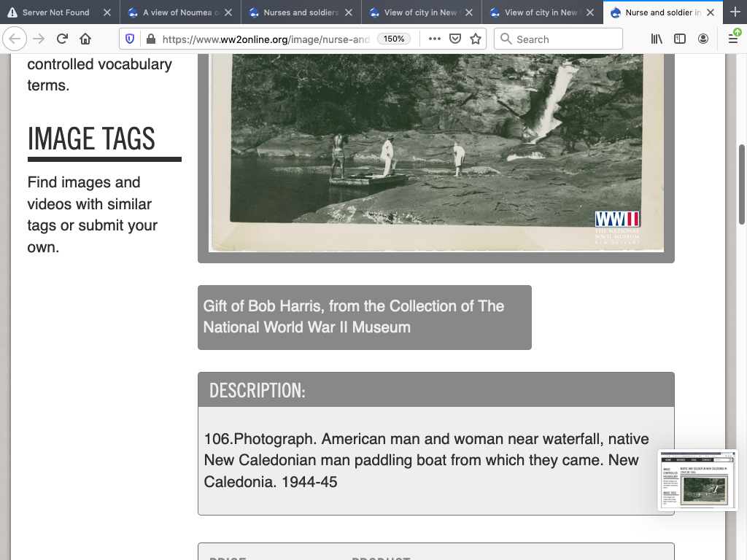Switch to the A view of Noumea tab
This screenshot has width=747, height=560.
click(179, 12)
